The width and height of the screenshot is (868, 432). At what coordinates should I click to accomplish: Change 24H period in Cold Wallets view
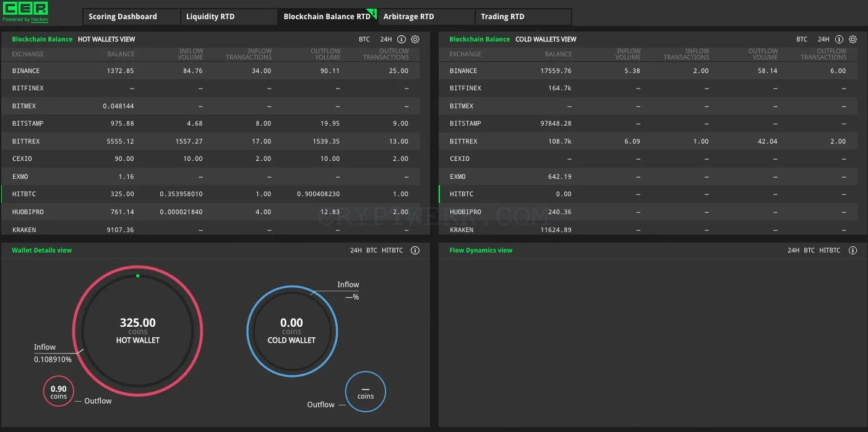(823, 39)
